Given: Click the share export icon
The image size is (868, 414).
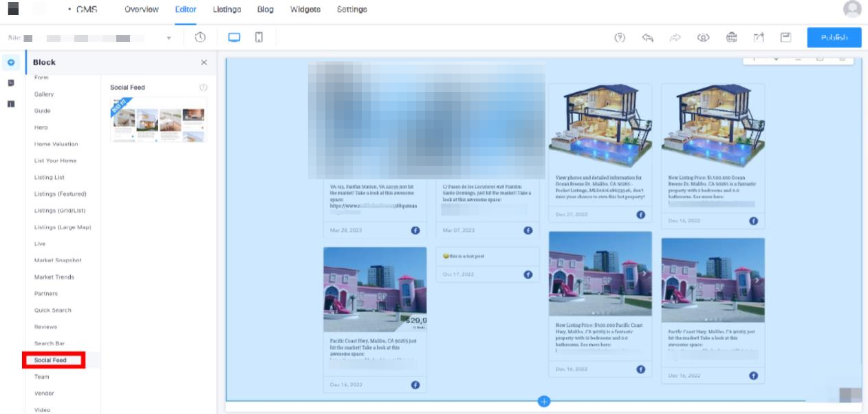Looking at the screenshot, I should coord(759,38).
